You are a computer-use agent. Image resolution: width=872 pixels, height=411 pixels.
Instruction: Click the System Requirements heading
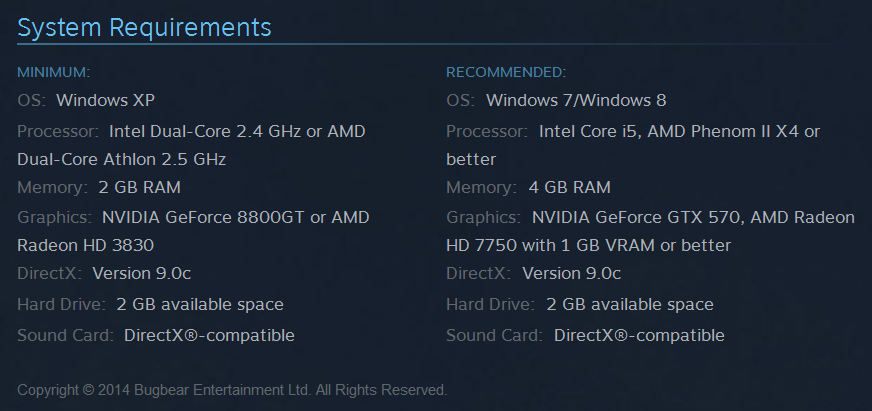pyautogui.click(x=144, y=27)
